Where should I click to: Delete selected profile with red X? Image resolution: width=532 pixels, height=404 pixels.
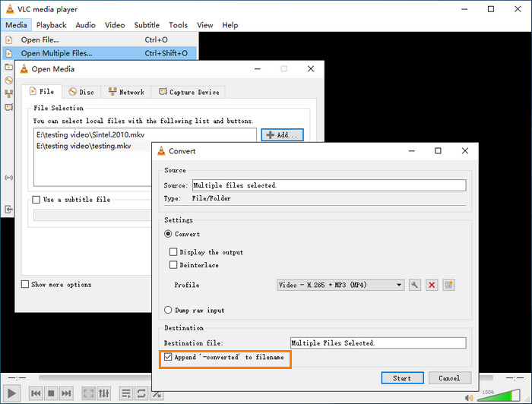click(432, 285)
